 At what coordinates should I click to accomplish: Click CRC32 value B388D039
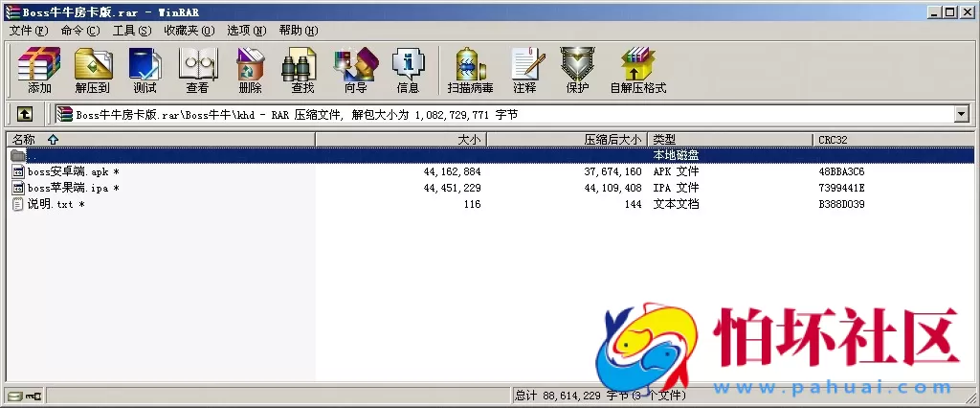click(x=841, y=204)
